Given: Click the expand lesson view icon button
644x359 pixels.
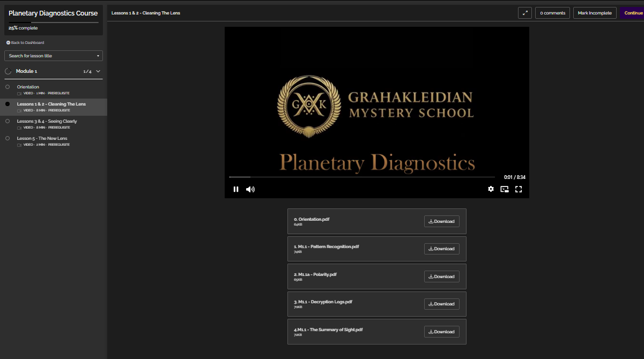Looking at the screenshot, I should point(525,13).
